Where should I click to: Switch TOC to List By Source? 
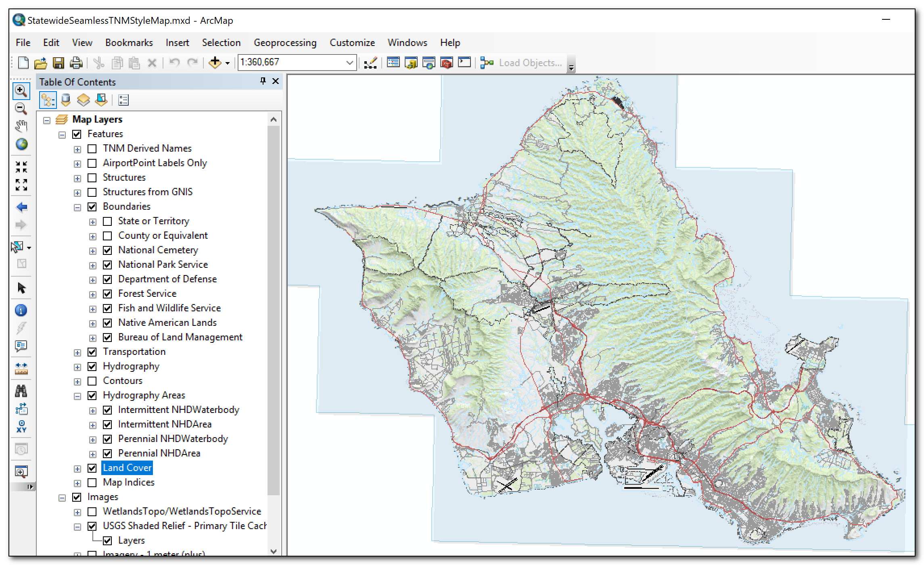(x=66, y=100)
